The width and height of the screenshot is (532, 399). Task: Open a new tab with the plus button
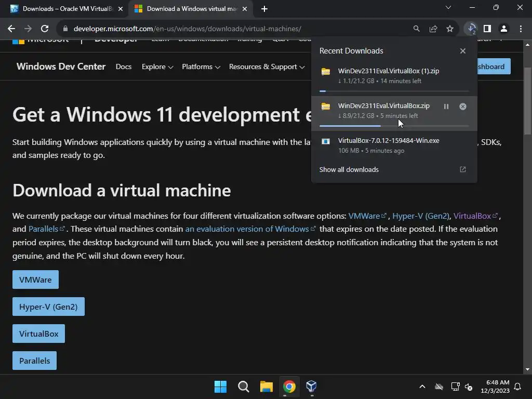(264, 9)
